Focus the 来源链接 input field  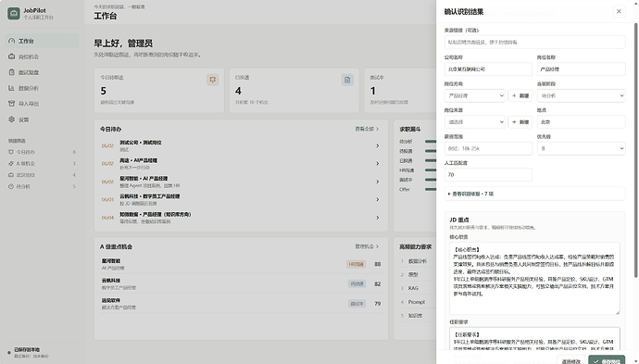(534, 42)
